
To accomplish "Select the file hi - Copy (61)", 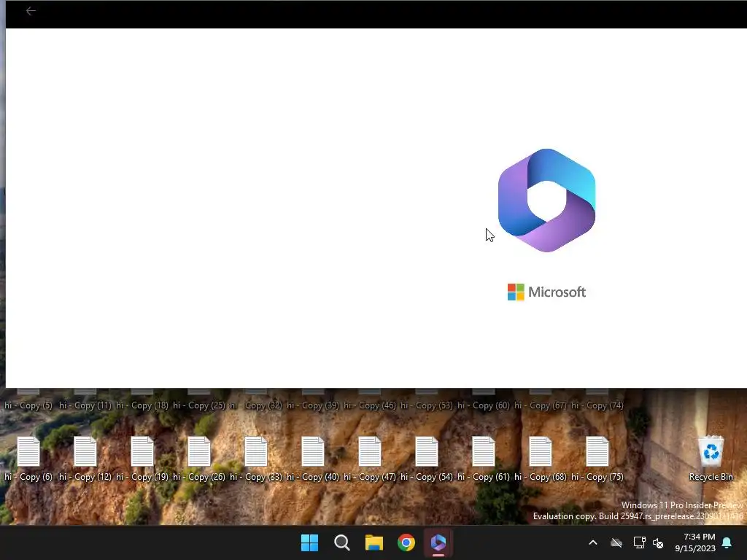I will pos(484,459).
